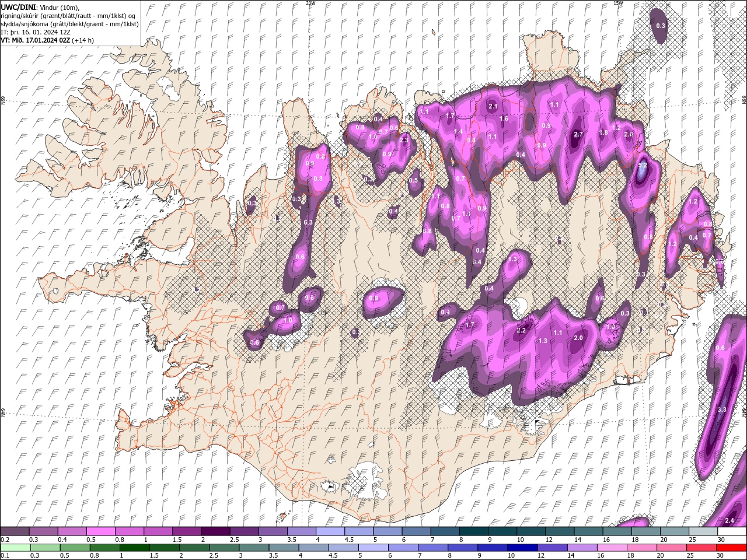Click the '20W' longitude label
The image size is (747, 560).
tap(310, 3)
